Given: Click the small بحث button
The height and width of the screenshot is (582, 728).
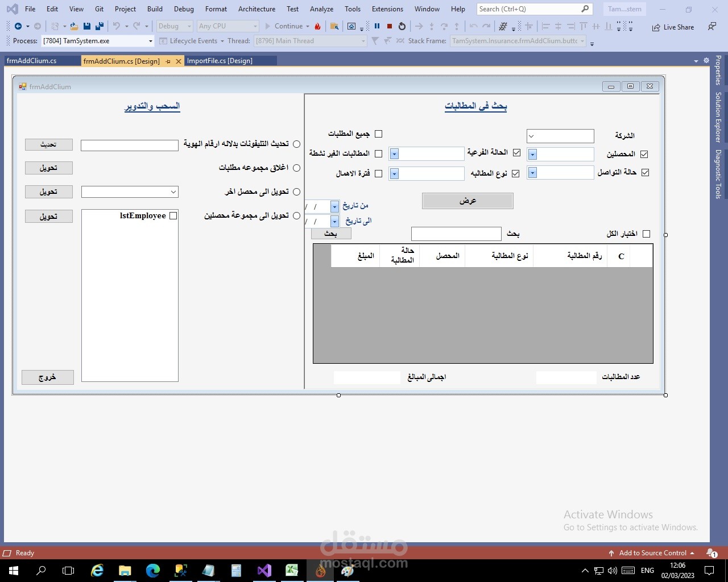Looking at the screenshot, I should (331, 234).
